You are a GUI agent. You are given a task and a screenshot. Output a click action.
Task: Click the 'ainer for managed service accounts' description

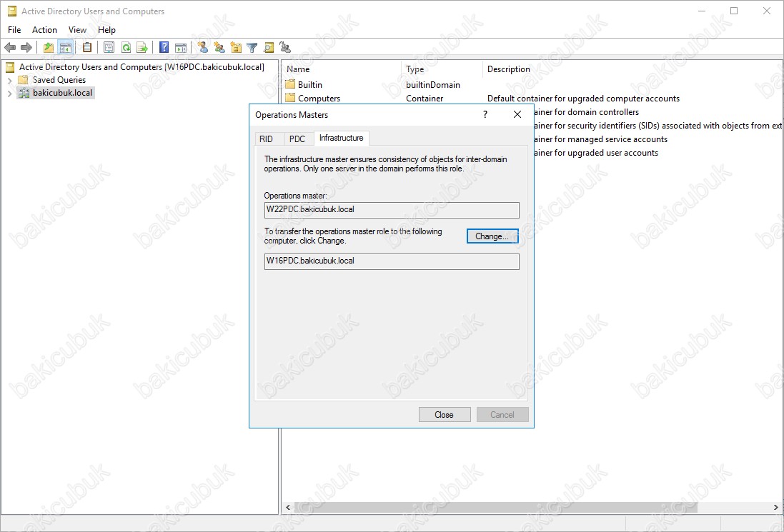600,139
